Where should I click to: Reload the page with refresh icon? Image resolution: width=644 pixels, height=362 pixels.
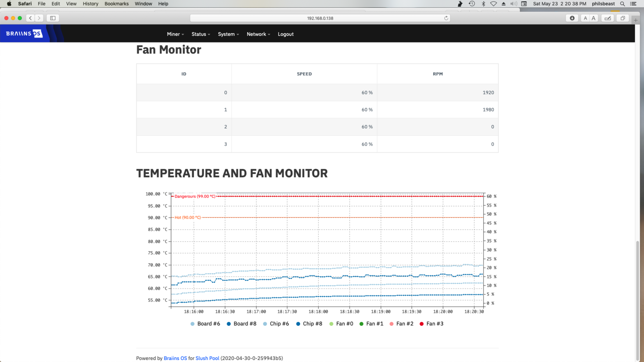(x=446, y=18)
